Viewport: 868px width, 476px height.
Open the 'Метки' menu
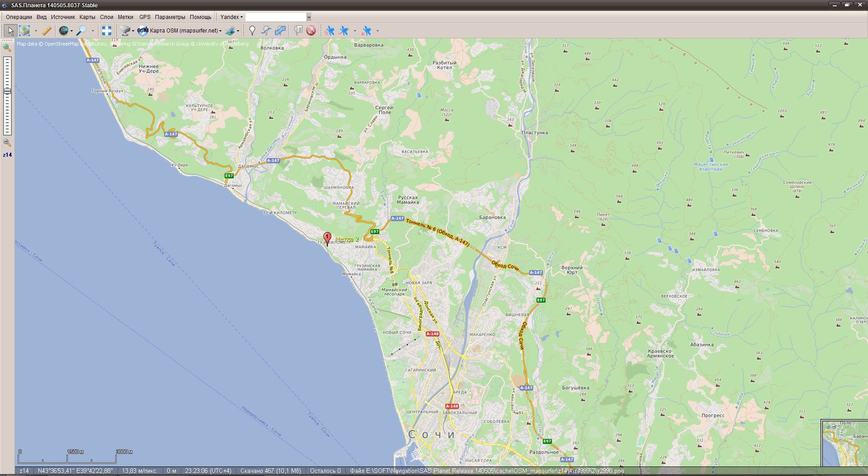126,17
